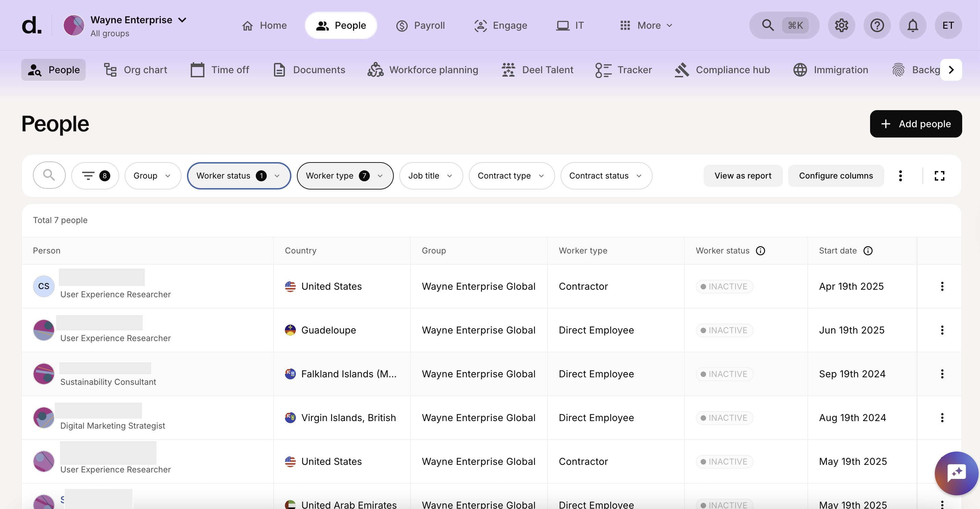
Task: Click View as report
Action: pos(743,175)
